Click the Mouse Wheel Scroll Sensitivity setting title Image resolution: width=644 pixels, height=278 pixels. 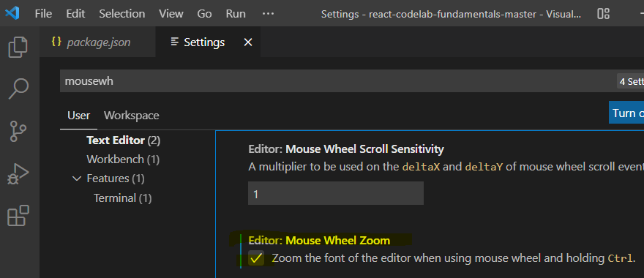[346, 149]
